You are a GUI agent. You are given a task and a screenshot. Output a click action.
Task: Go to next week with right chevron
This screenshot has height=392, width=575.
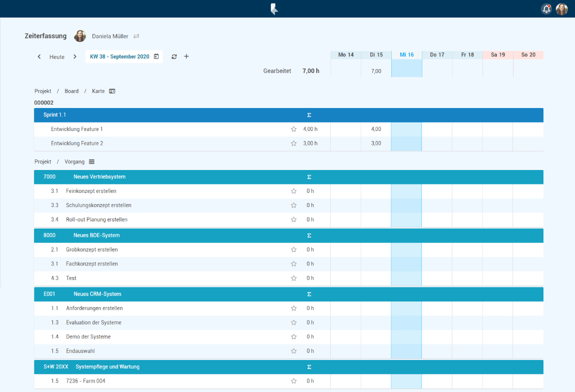pos(75,56)
